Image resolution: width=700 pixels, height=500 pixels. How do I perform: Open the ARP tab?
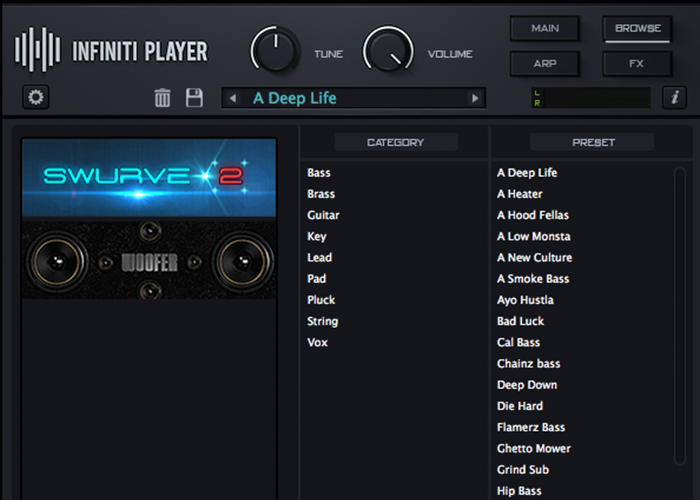tap(545, 64)
